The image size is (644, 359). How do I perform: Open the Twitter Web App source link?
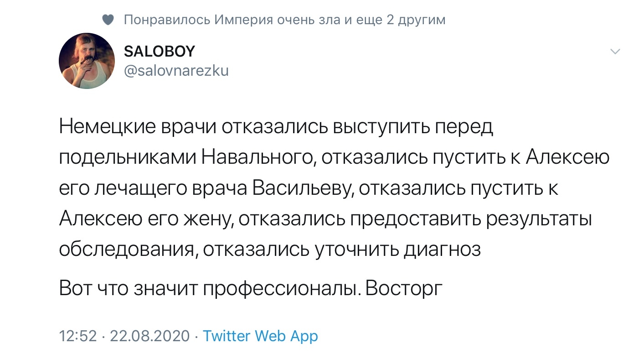pyautogui.click(x=260, y=336)
